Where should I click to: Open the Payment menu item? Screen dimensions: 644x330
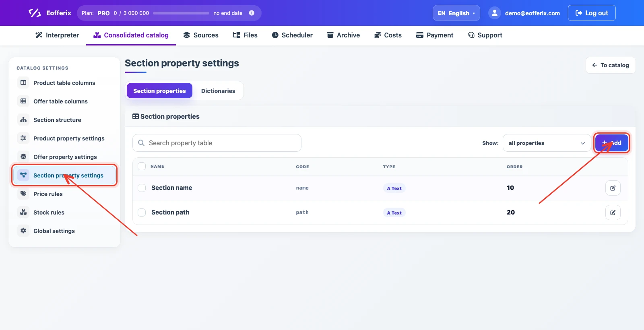(435, 35)
